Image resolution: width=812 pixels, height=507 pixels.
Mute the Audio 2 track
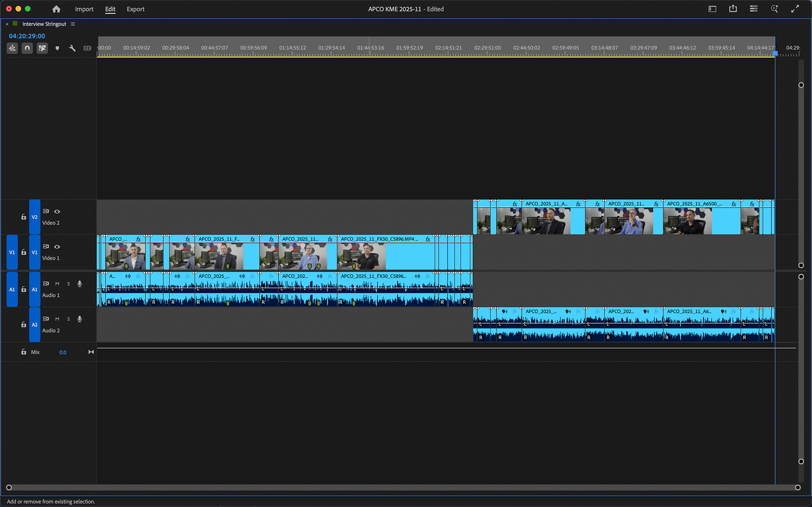point(57,319)
